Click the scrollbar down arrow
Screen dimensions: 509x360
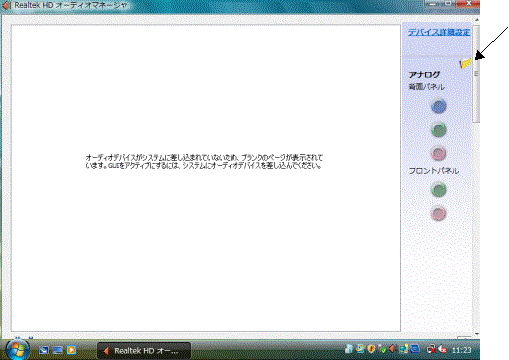tap(477, 333)
